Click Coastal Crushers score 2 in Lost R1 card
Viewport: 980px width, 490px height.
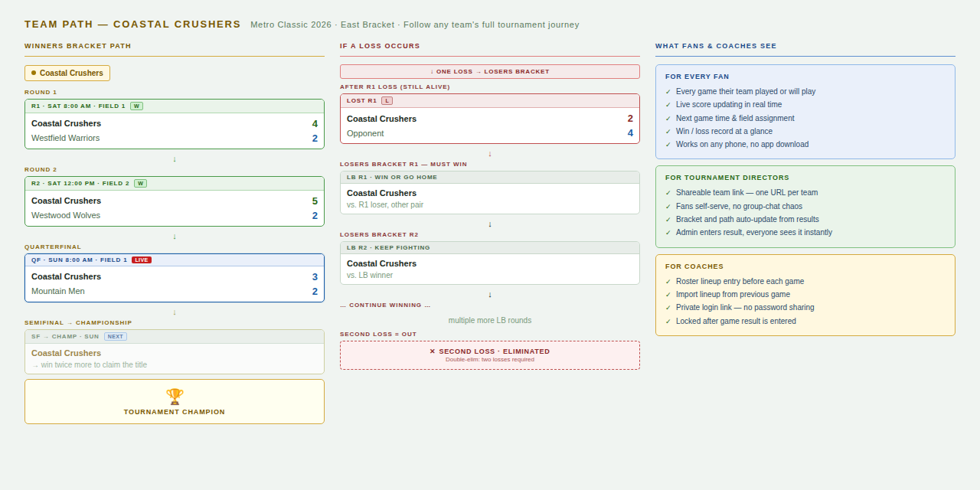point(630,119)
